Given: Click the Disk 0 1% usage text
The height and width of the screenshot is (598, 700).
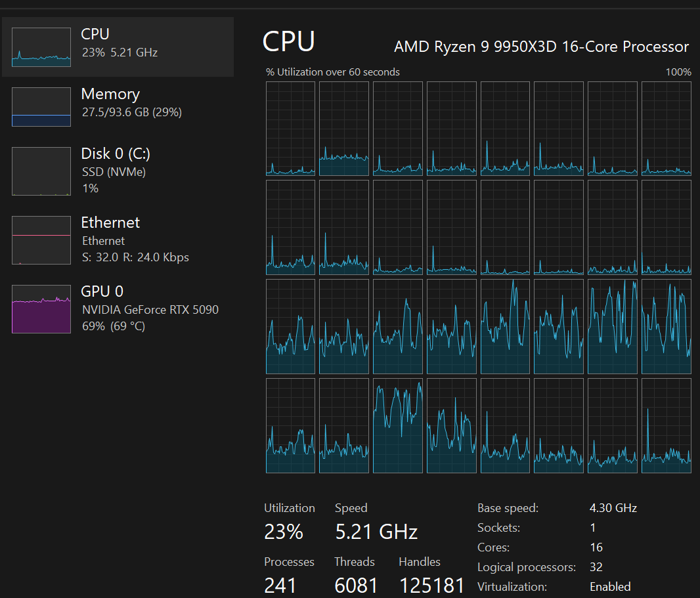Looking at the screenshot, I should [90, 188].
